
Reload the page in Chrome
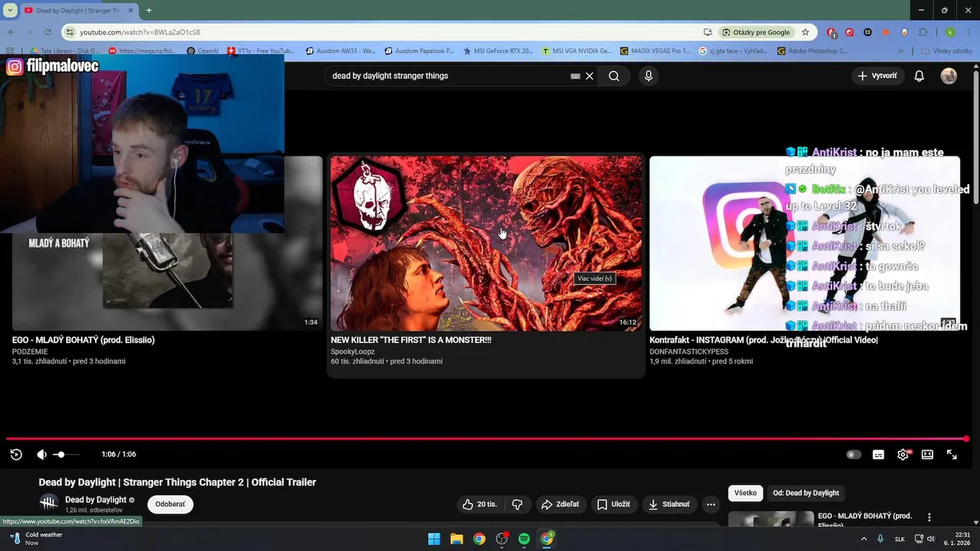47,32
